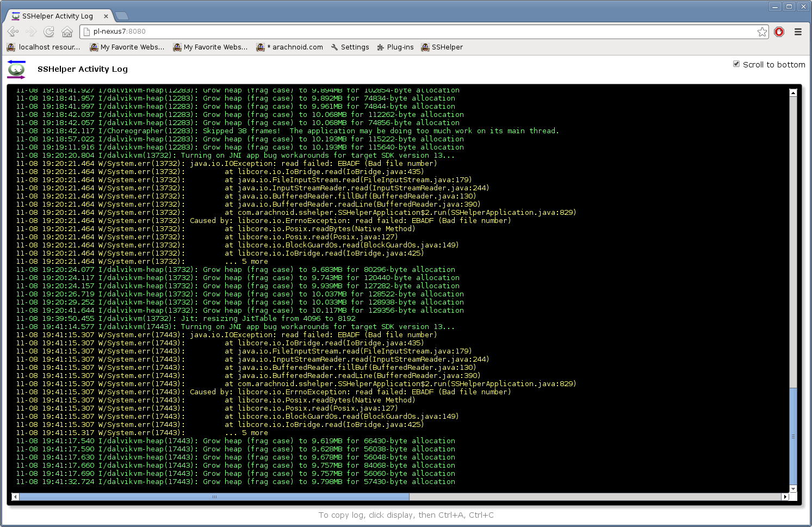Click the red adblock extension icon
This screenshot has height=527, width=812.
(x=779, y=32)
